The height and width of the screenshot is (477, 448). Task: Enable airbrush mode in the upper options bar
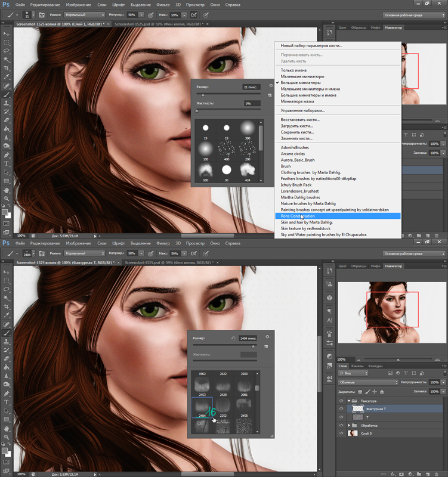point(193,15)
